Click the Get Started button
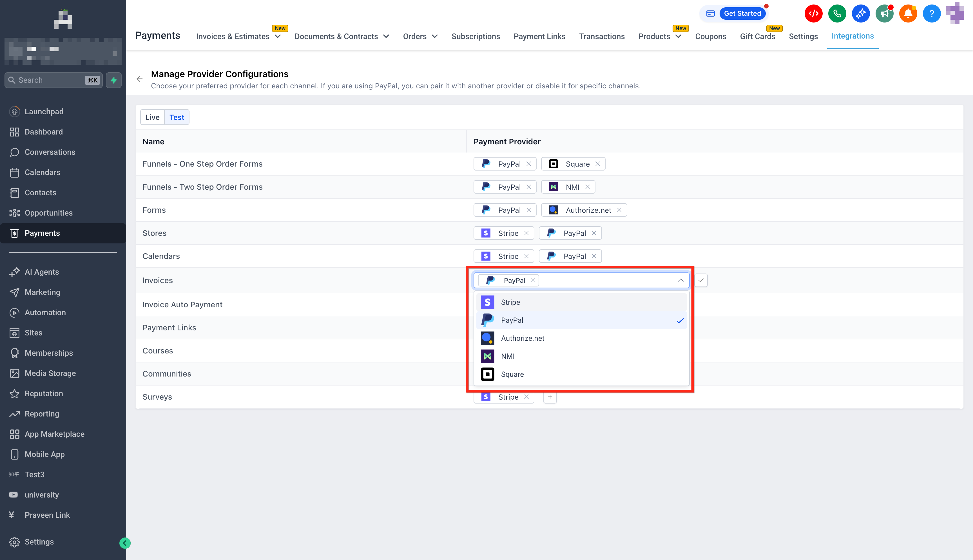 (742, 14)
